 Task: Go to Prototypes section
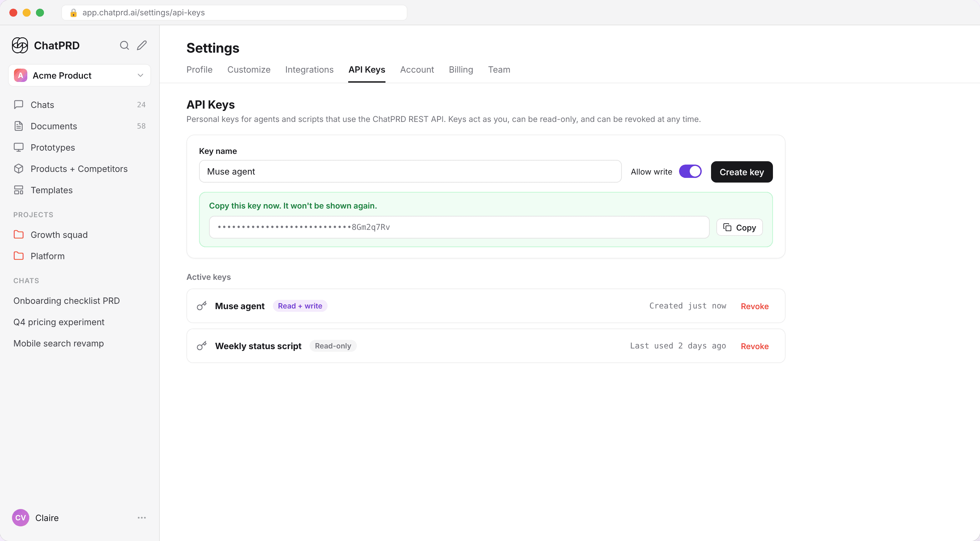tap(80, 147)
